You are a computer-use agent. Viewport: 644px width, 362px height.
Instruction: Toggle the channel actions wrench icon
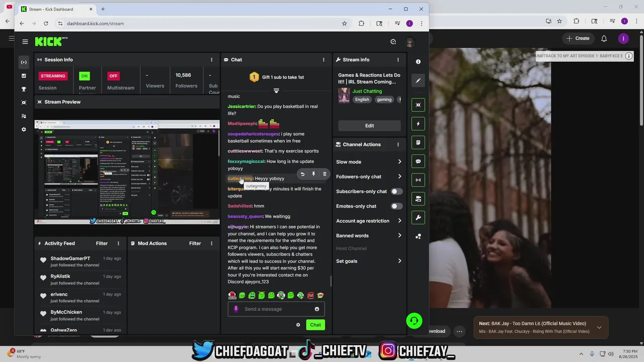tap(418, 218)
